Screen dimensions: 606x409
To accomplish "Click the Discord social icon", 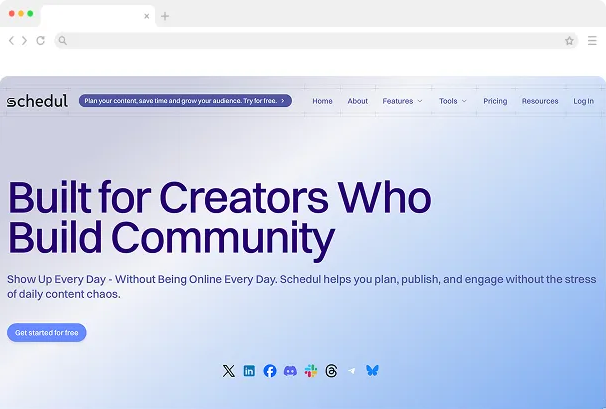I will (290, 371).
